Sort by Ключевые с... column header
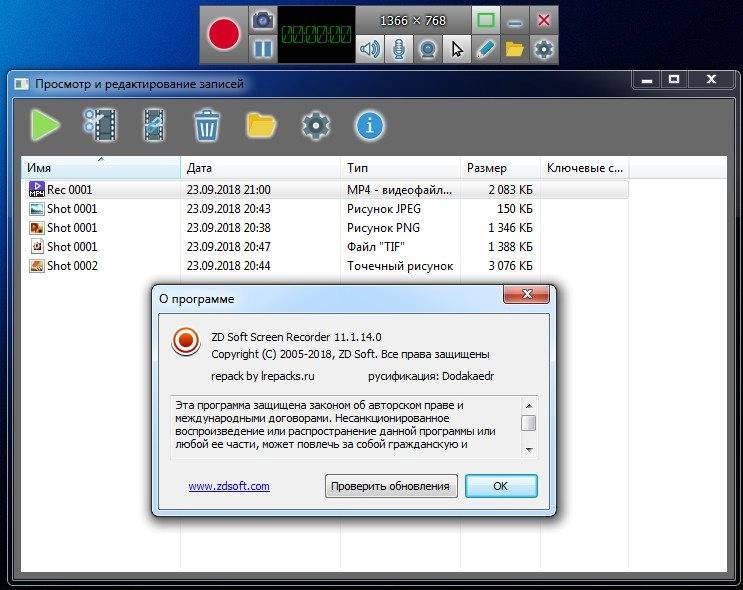Image resolution: width=743 pixels, height=590 pixels. pyautogui.click(x=585, y=167)
